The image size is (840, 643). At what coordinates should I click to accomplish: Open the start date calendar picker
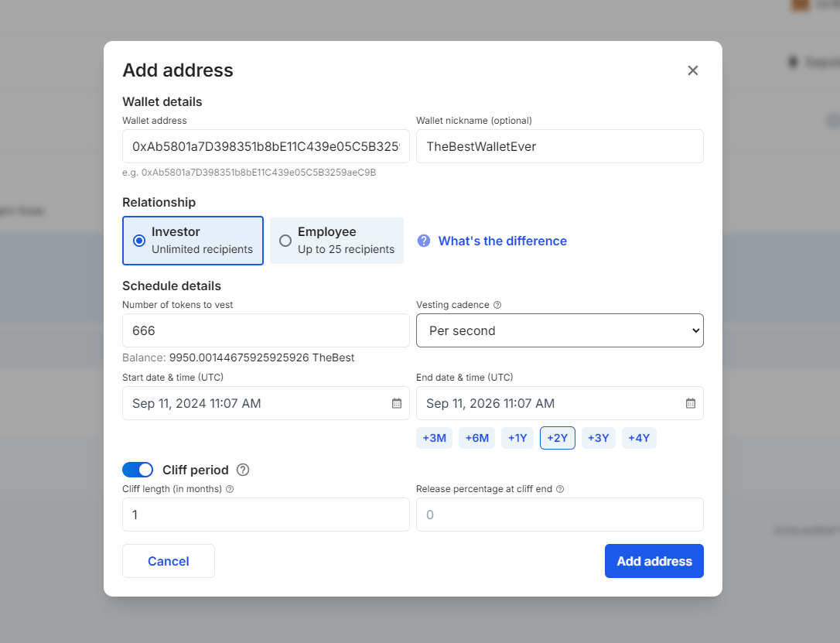(396, 403)
